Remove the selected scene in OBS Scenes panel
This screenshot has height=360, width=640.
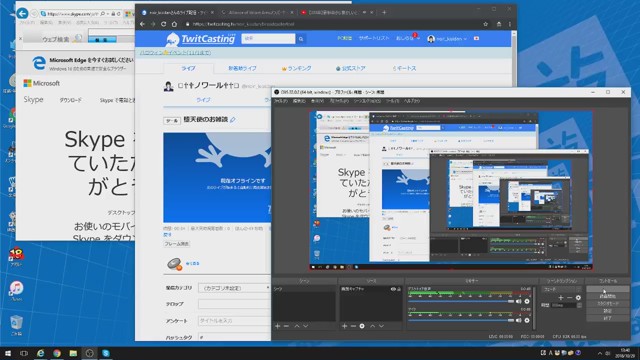[286, 326]
